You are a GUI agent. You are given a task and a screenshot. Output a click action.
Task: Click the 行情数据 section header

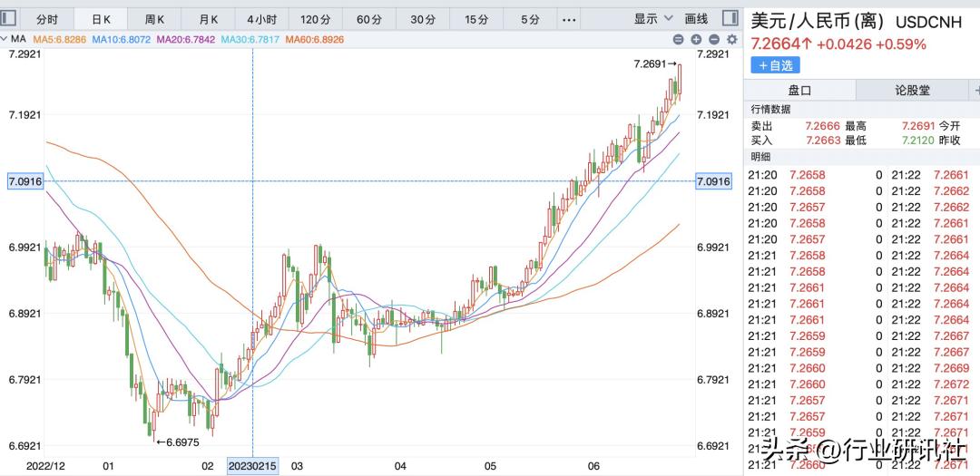(770, 110)
